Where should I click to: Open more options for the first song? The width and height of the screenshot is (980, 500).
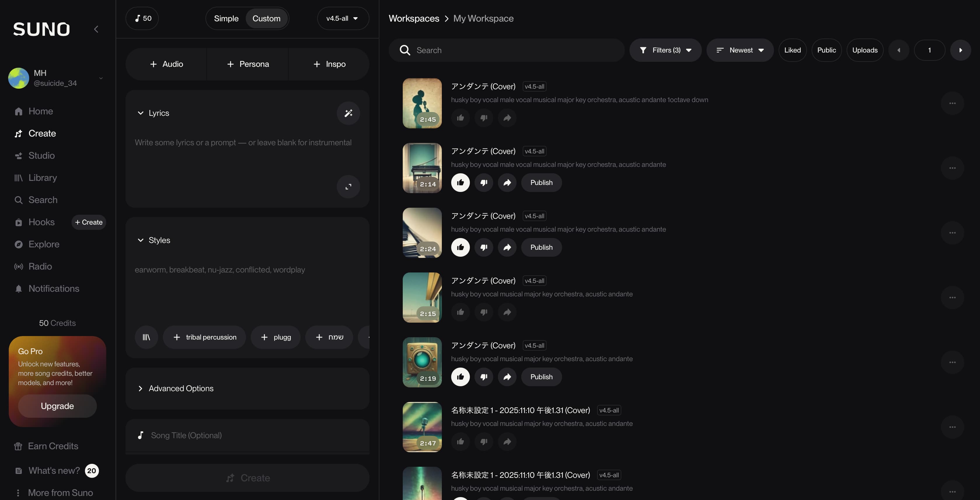[952, 104]
